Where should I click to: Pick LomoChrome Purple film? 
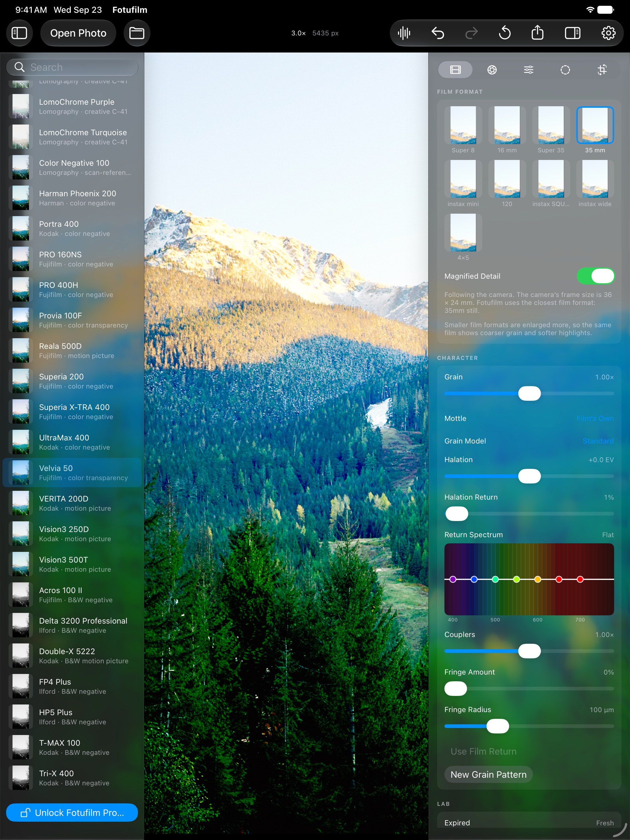coord(72,106)
